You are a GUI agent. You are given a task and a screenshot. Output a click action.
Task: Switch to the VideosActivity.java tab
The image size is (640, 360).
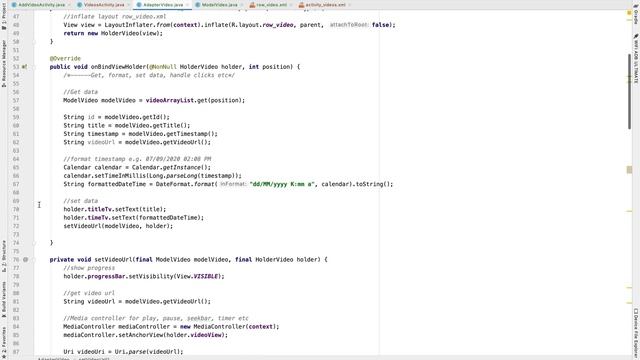coord(104,5)
